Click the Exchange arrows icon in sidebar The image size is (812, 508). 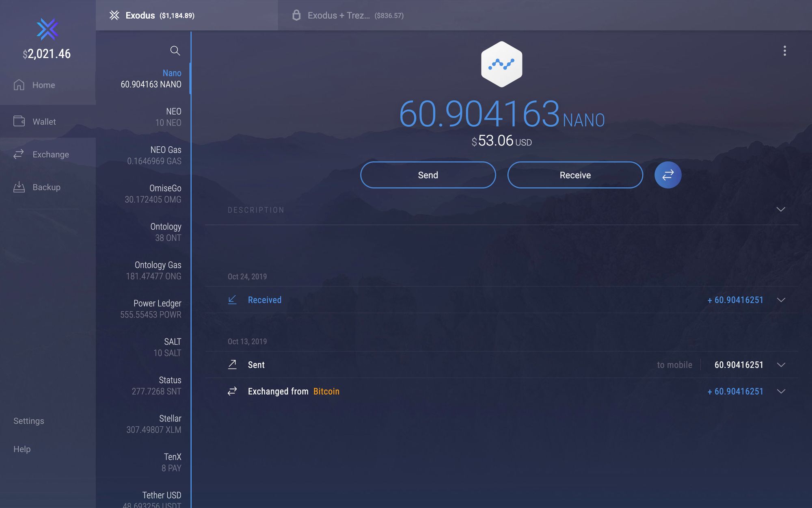tap(19, 154)
